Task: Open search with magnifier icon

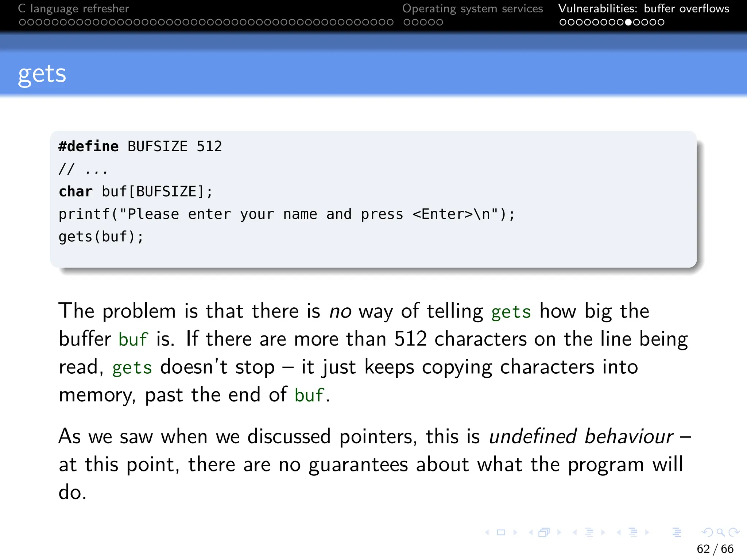Action: point(721,533)
